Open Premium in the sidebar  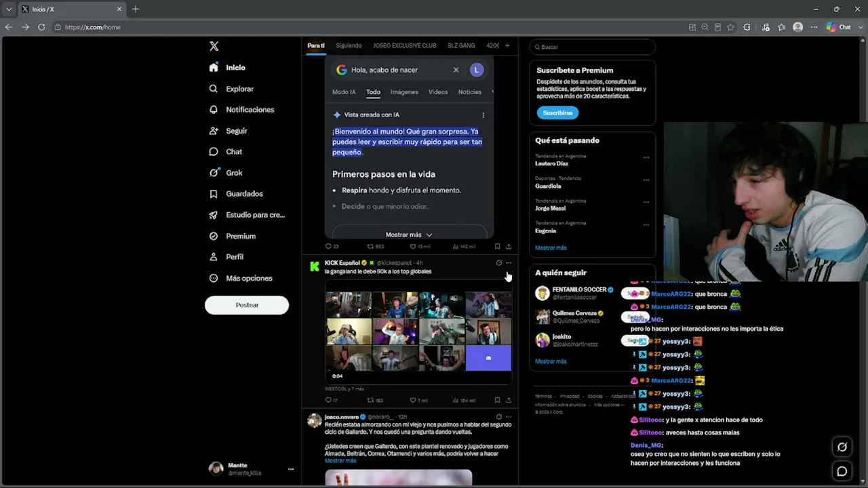click(x=232, y=236)
